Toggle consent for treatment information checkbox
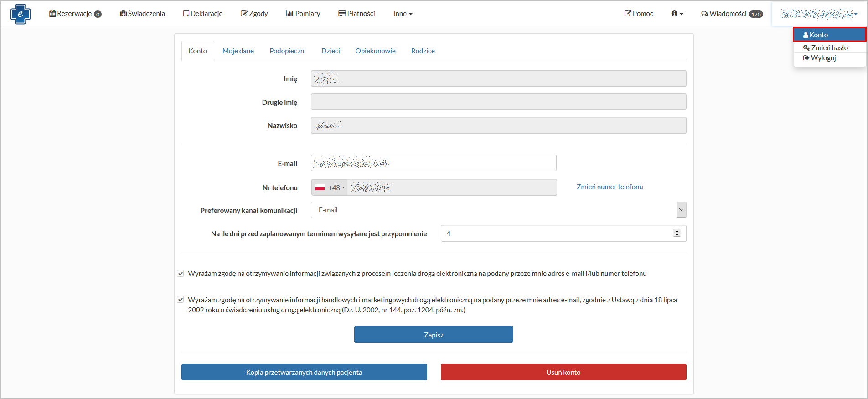This screenshot has height=399, width=868. 181,274
